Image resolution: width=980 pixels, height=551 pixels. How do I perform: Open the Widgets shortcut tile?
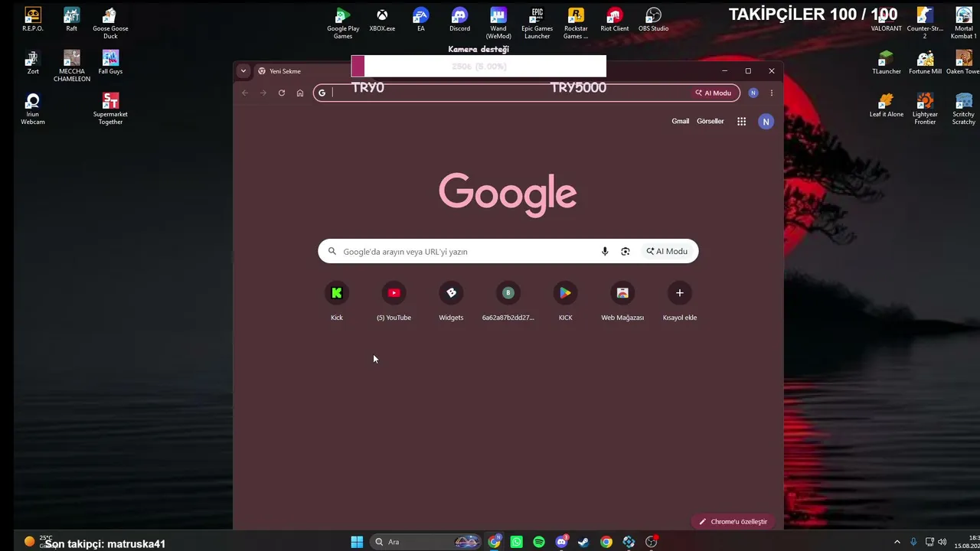click(x=451, y=302)
